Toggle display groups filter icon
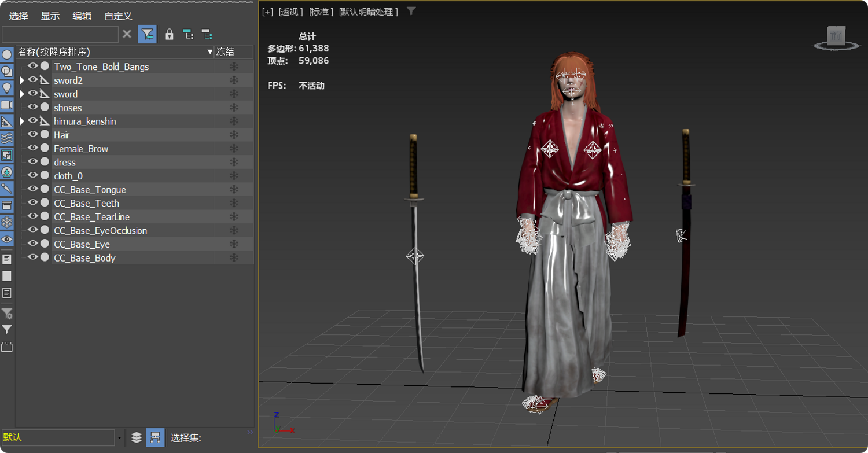Viewport: 868px width, 453px height. click(x=7, y=156)
